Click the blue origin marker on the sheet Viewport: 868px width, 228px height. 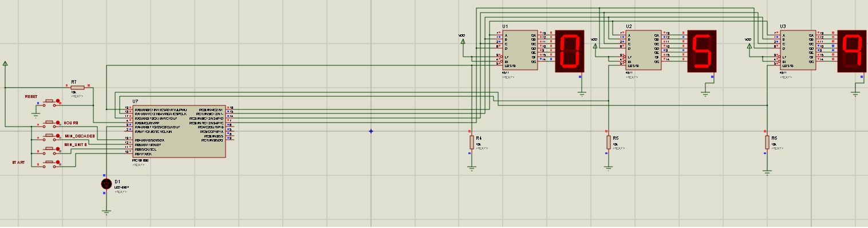click(x=370, y=131)
